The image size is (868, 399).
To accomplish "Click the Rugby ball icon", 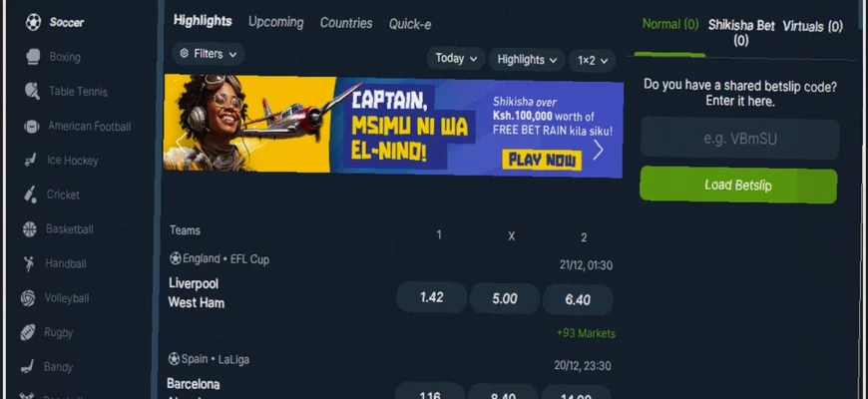I will click(27, 332).
